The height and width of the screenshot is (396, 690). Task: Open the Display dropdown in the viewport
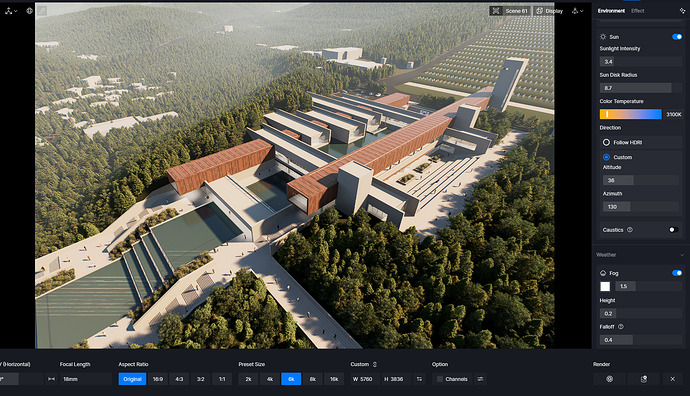(550, 11)
